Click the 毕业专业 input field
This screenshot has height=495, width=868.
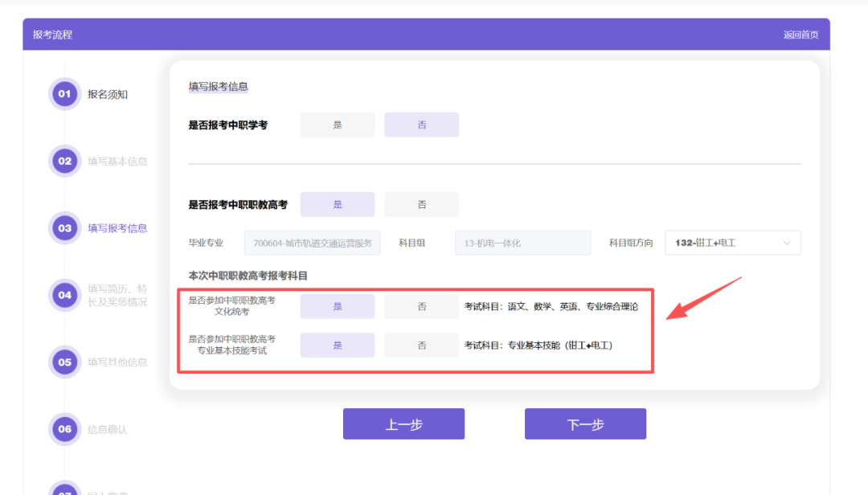click(312, 243)
